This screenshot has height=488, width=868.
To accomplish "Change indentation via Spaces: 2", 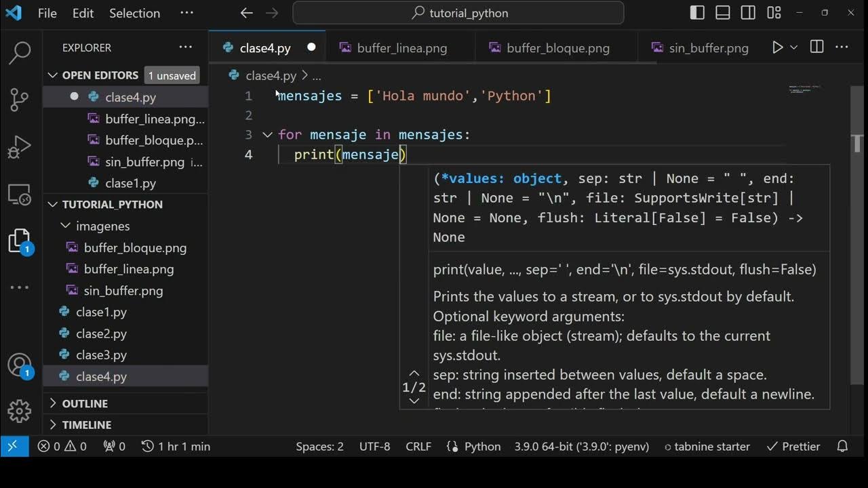I will coord(319,447).
